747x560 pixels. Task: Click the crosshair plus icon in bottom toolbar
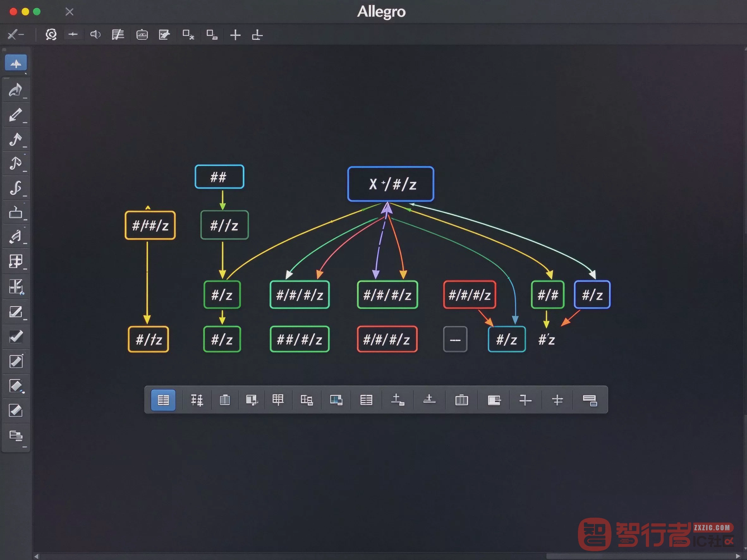pyautogui.click(x=557, y=400)
